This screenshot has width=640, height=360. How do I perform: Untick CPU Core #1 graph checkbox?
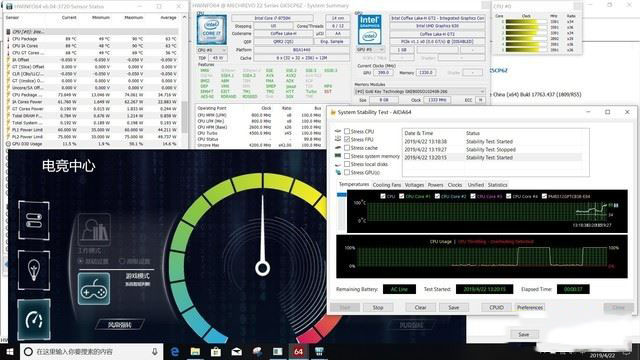point(402,196)
